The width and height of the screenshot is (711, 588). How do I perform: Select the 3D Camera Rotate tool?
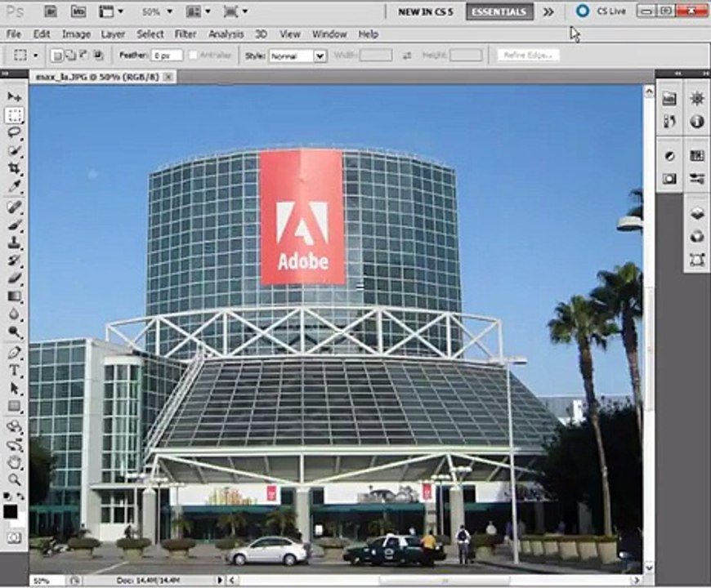[14, 445]
